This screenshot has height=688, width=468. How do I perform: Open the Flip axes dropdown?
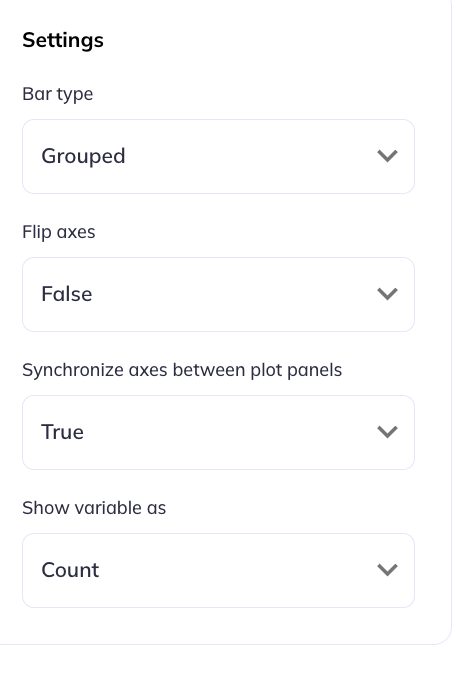click(218, 294)
